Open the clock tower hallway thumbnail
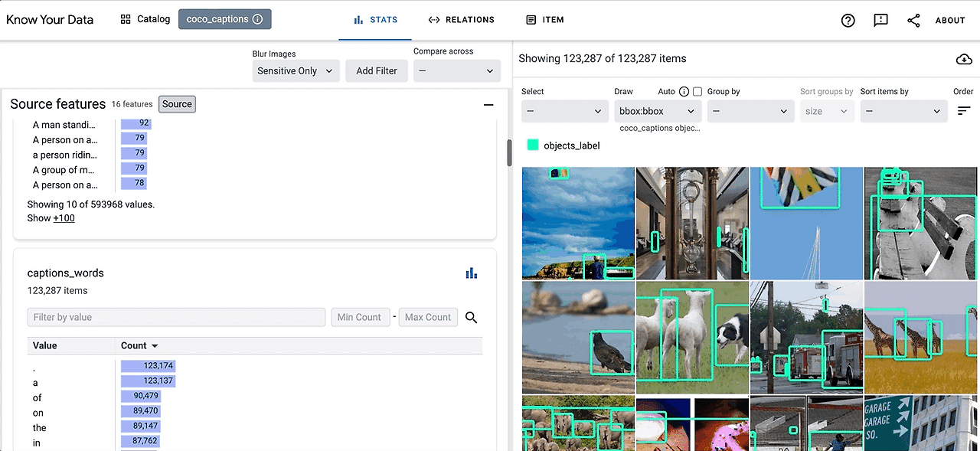This screenshot has height=451, width=980. coord(692,223)
